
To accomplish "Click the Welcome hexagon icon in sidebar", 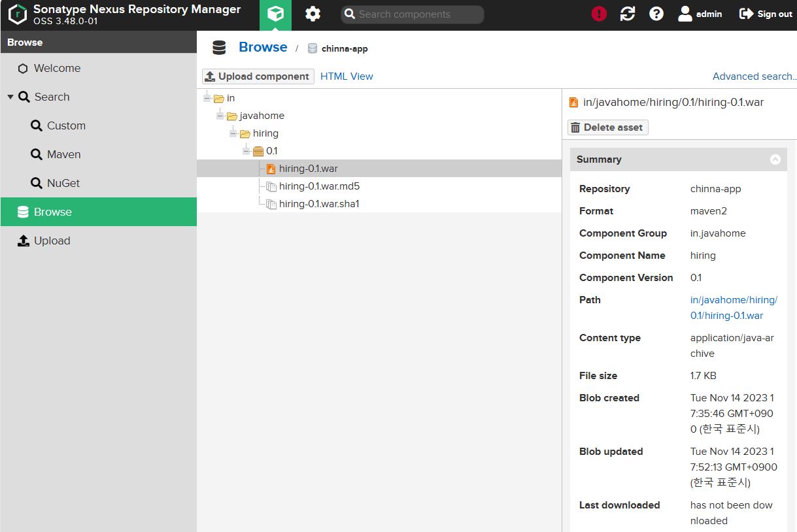I will click(23, 69).
